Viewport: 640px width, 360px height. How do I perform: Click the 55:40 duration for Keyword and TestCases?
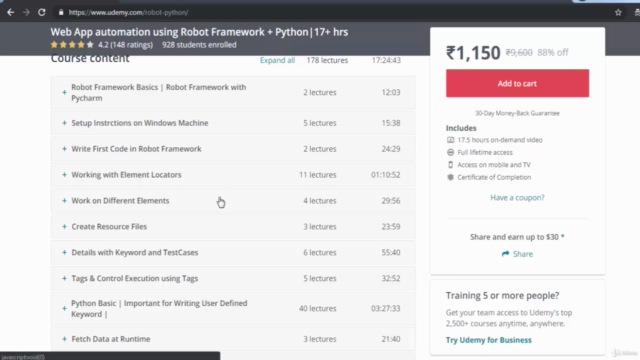click(x=391, y=253)
